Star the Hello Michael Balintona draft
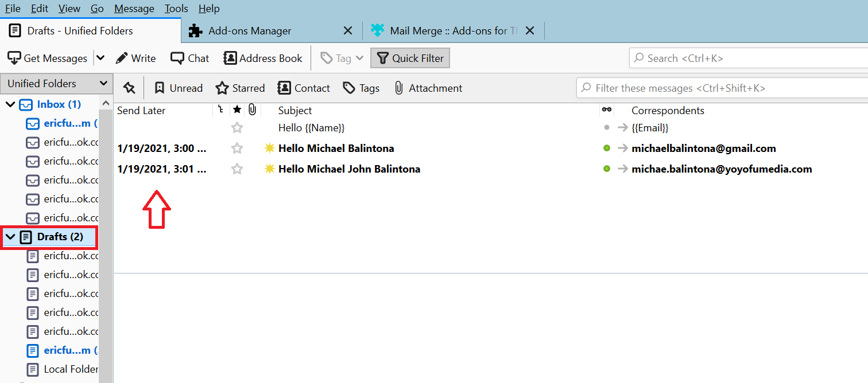 click(237, 148)
